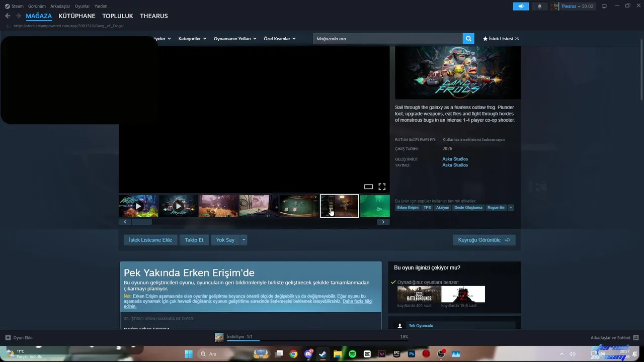
Task: Go back with the left arrow
Action: pyautogui.click(x=8, y=16)
